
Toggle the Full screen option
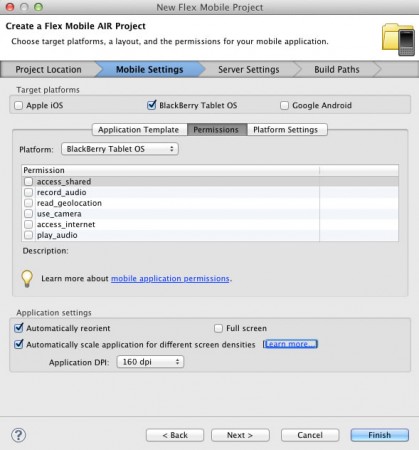(218, 328)
